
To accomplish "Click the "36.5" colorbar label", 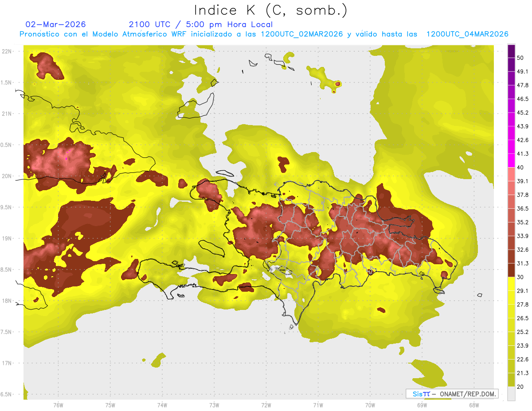I will [523, 208].
